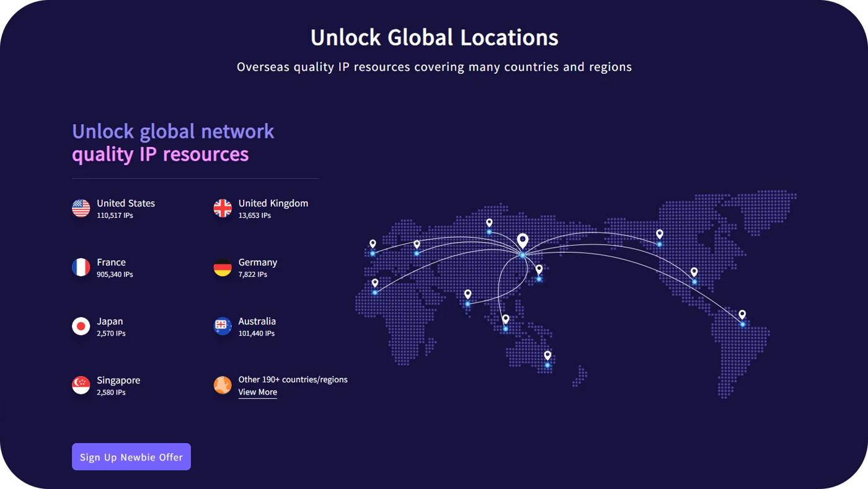
Task: Select the Germany flag icon
Action: point(223,267)
